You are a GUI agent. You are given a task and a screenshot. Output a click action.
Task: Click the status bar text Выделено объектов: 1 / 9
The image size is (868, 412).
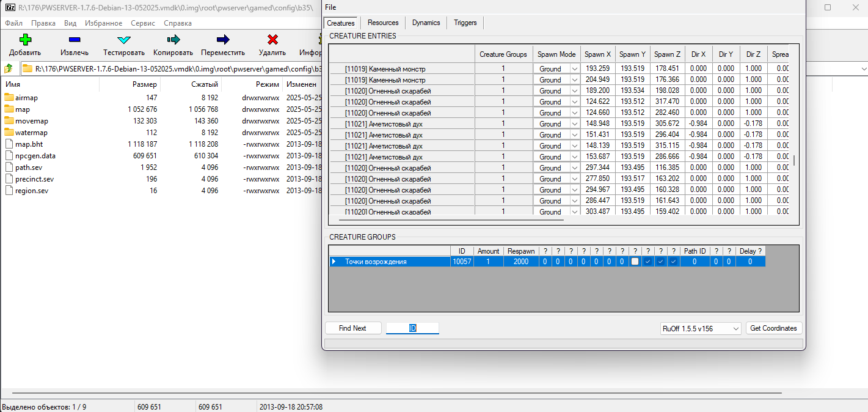44,406
